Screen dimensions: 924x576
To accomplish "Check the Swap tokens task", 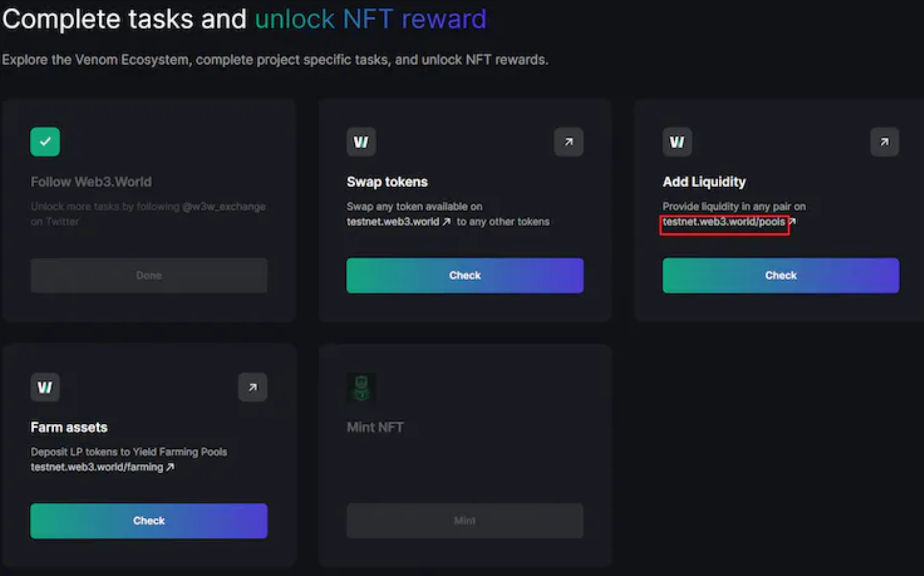I will coord(465,275).
